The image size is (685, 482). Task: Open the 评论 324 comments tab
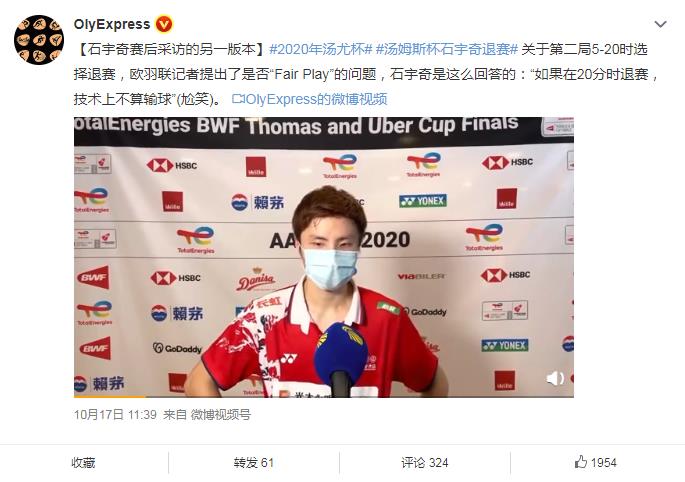tap(425, 463)
